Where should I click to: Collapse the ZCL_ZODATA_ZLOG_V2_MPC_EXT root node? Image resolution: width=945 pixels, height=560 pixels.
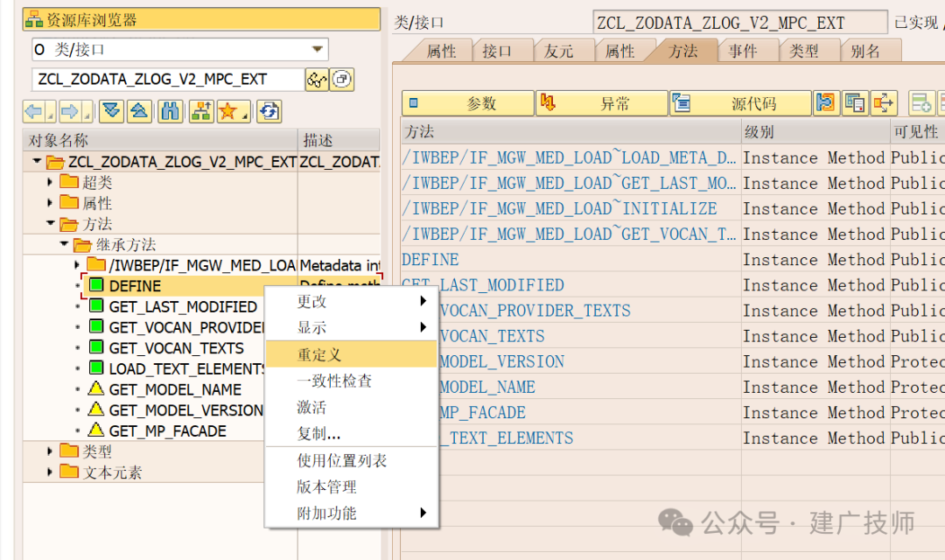[x=38, y=161]
